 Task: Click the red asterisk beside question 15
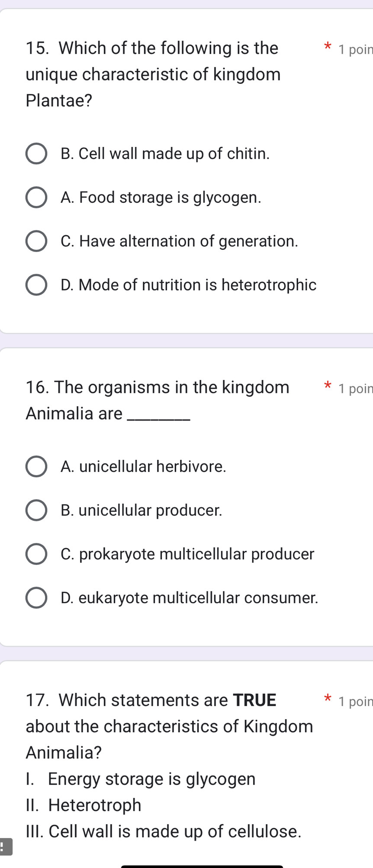coord(328,45)
